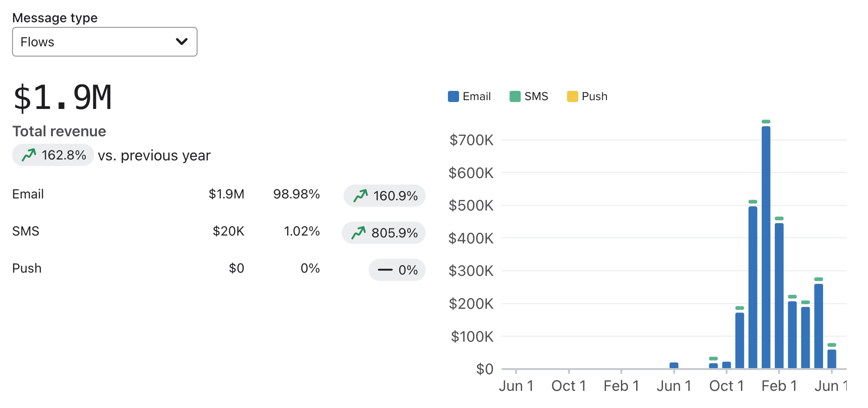868x408 pixels.
Task: Click the 805.9% SMS growth badge
Action: point(383,233)
